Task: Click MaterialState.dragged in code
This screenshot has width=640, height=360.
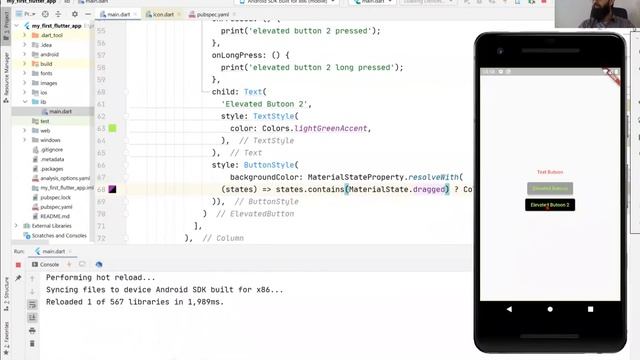Action: click(x=397, y=189)
